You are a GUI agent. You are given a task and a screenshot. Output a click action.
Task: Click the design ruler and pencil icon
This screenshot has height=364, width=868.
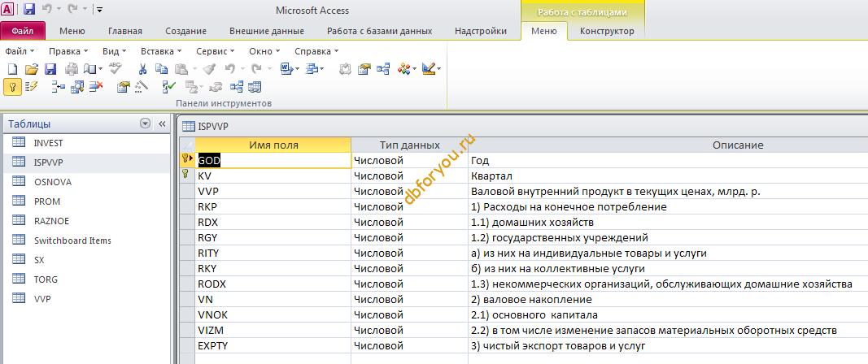(x=429, y=69)
